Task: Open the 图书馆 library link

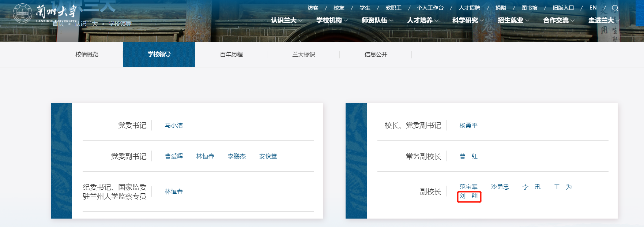Action: click(x=529, y=8)
